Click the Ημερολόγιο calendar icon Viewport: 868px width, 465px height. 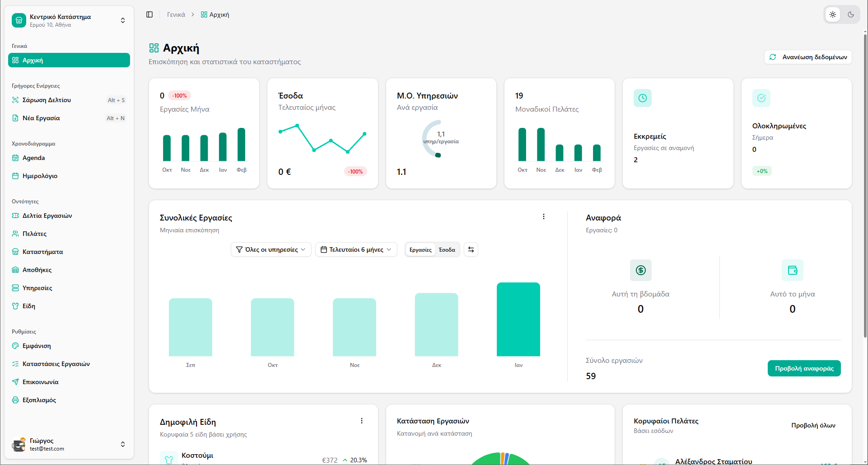pyautogui.click(x=15, y=176)
